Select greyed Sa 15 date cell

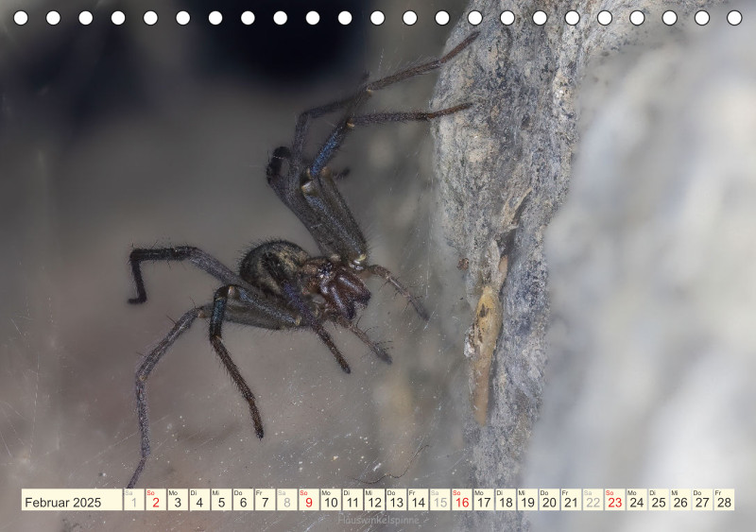coord(439,500)
